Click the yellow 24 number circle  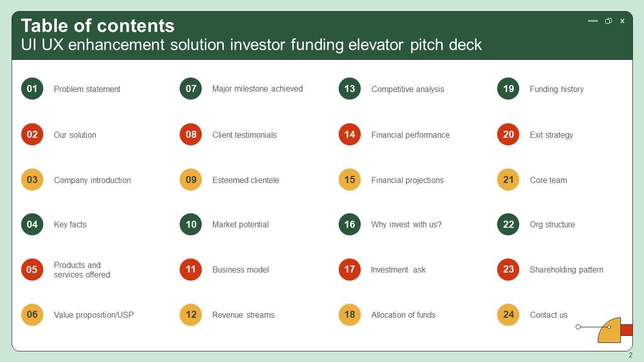click(508, 315)
